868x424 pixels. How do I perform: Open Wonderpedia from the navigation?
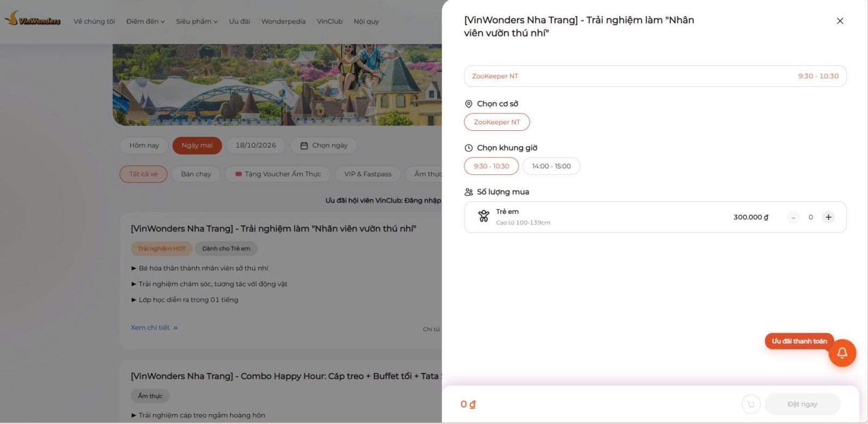[x=283, y=22]
